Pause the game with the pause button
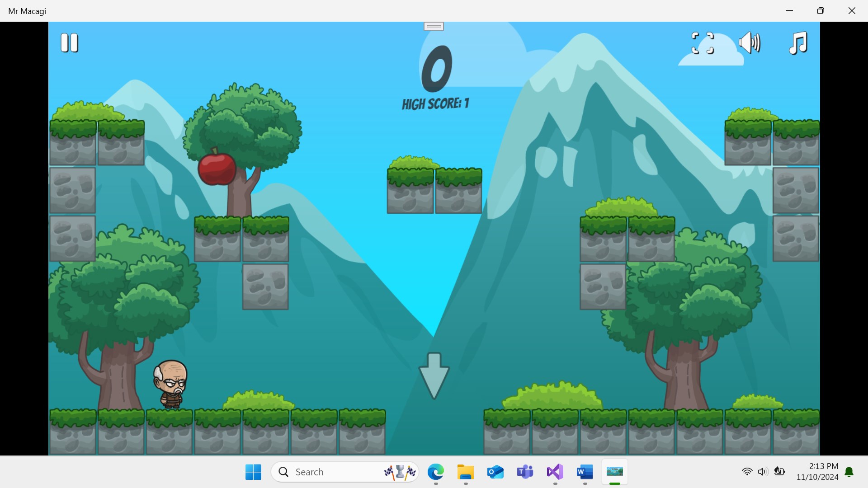Viewport: 868px width, 488px height. click(70, 43)
